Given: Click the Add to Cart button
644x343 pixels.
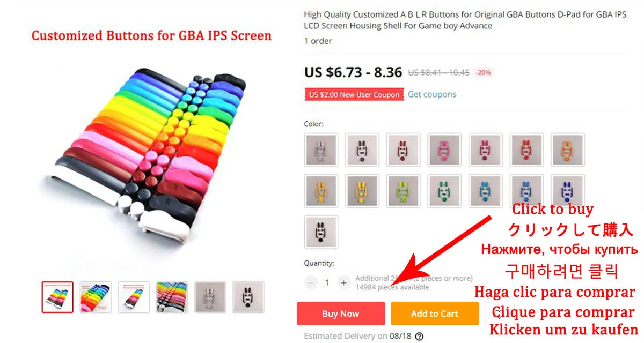Looking at the screenshot, I should pyautogui.click(x=435, y=314).
